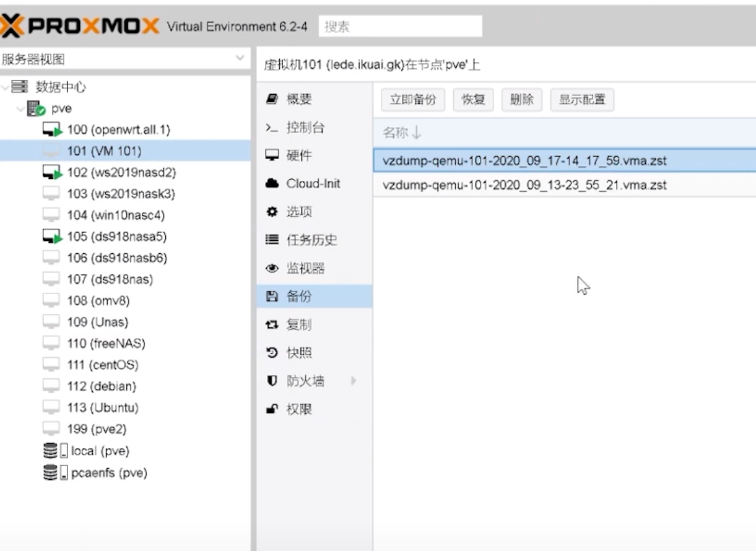This screenshot has height=551, width=756.
Task: Expand the 防火墙 submenu arrow
Action: click(x=354, y=381)
